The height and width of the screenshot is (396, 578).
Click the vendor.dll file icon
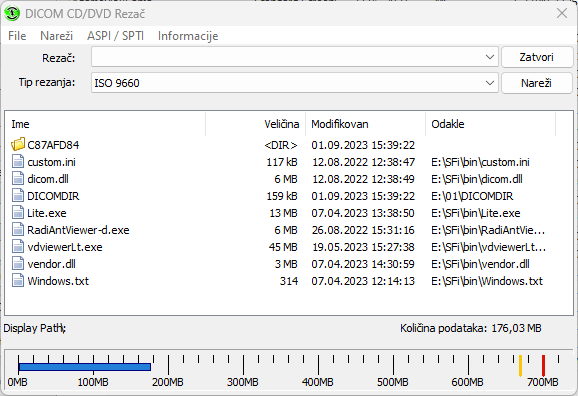[x=18, y=263]
